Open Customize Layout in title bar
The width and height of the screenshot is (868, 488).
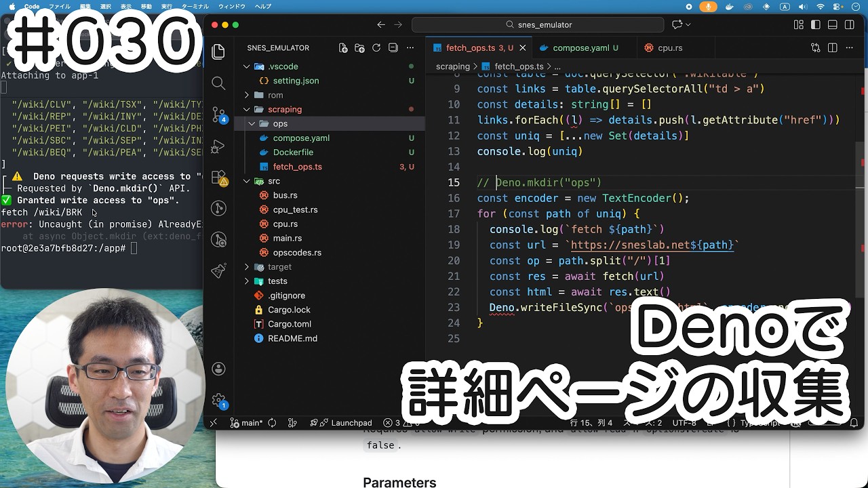coord(799,24)
